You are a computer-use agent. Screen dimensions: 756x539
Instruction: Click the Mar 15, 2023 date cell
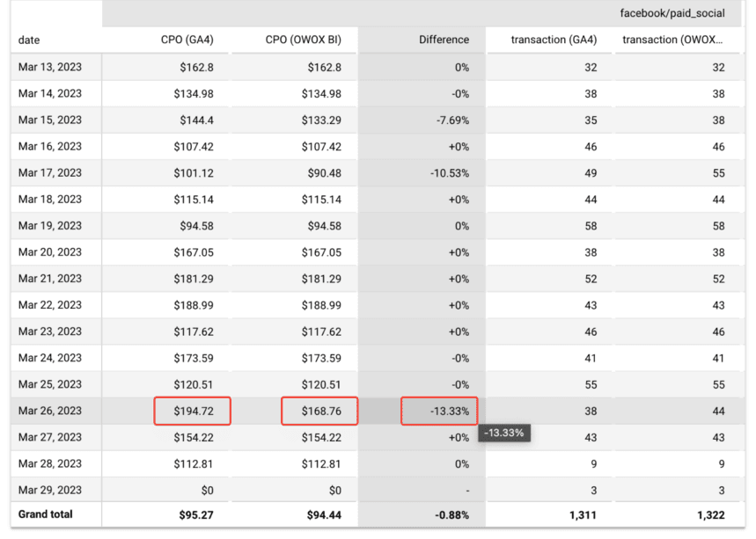[x=50, y=120]
